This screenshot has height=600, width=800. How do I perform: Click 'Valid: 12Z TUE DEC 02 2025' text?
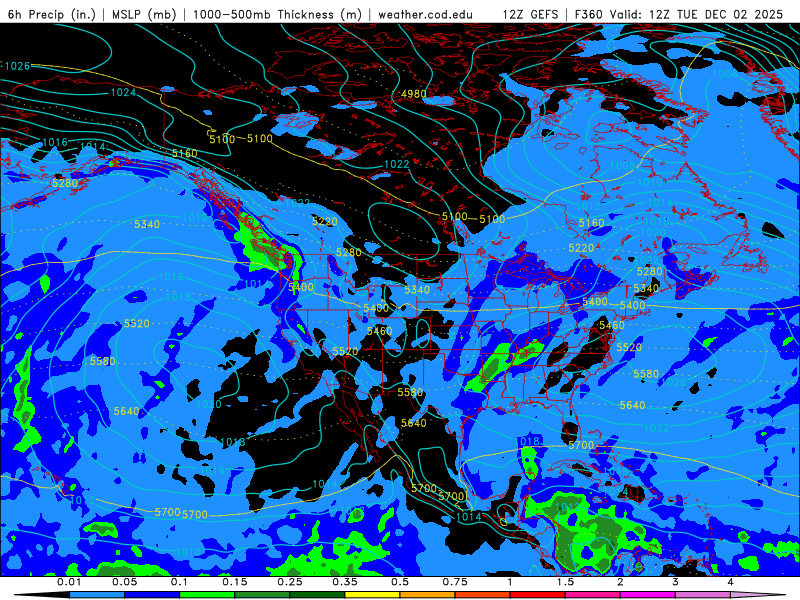point(696,14)
